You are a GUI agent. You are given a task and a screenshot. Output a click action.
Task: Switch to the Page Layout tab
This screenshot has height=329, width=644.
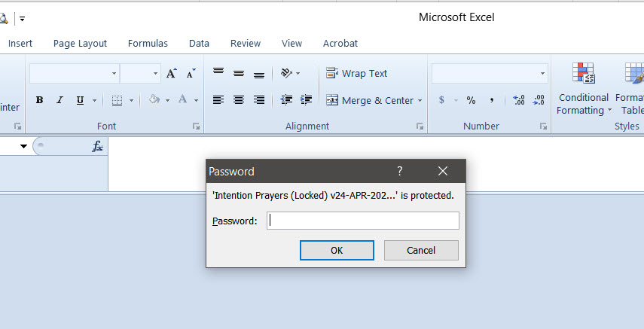coord(80,43)
